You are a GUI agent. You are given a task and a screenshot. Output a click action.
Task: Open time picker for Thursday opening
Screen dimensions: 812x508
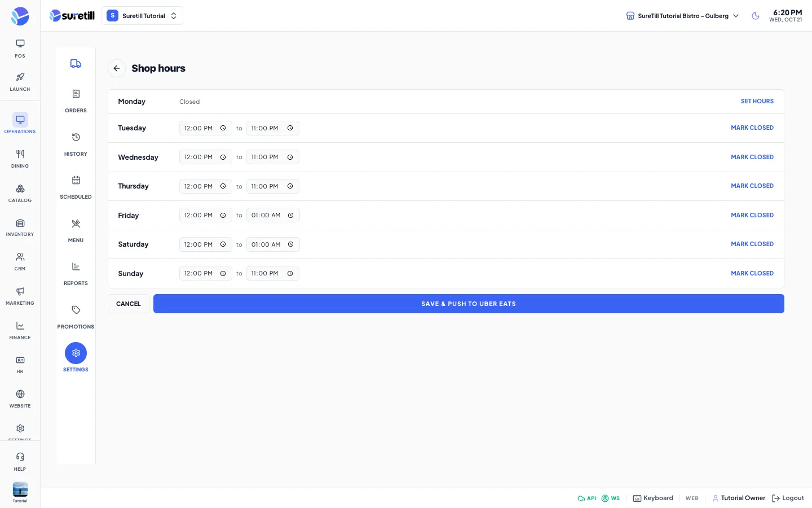tap(223, 186)
